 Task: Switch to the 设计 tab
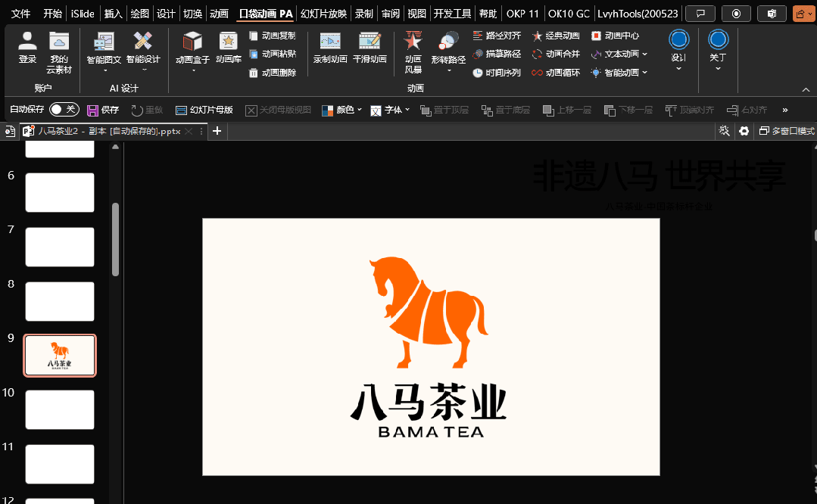tap(166, 14)
